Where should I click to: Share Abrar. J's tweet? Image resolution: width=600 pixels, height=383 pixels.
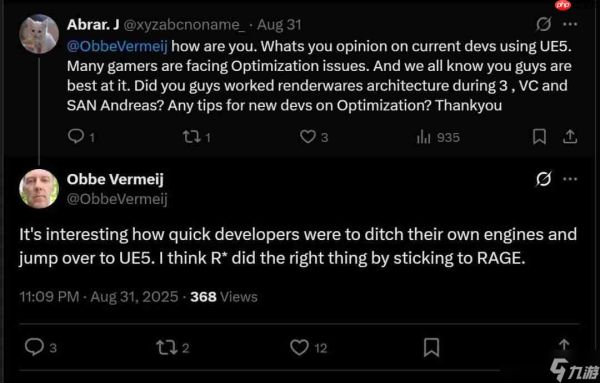click(x=570, y=137)
